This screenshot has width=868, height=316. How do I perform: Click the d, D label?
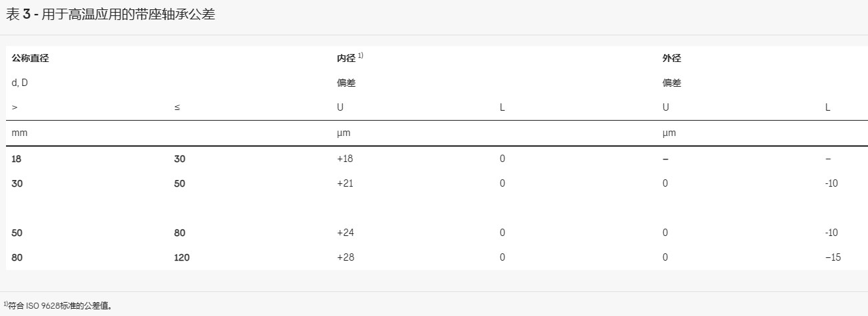[20, 83]
